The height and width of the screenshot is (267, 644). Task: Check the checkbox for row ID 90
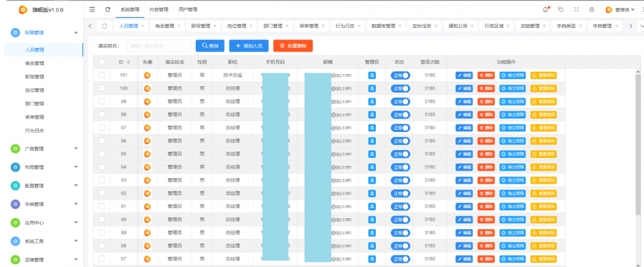pyautogui.click(x=101, y=220)
